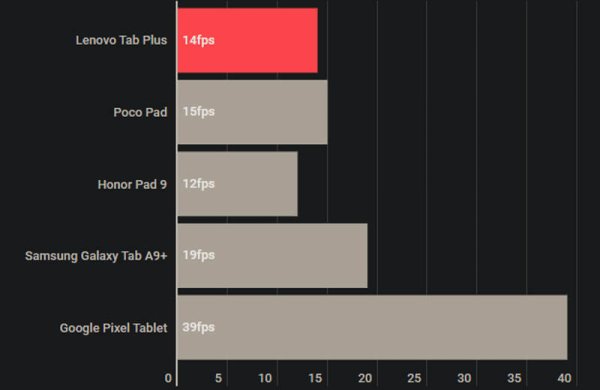The height and width of the screenshot is (390, 600).
Task: Click the Samsung Galaxy Tab A9+ bar
Action: pyautogui.click(x=272, y=256)
